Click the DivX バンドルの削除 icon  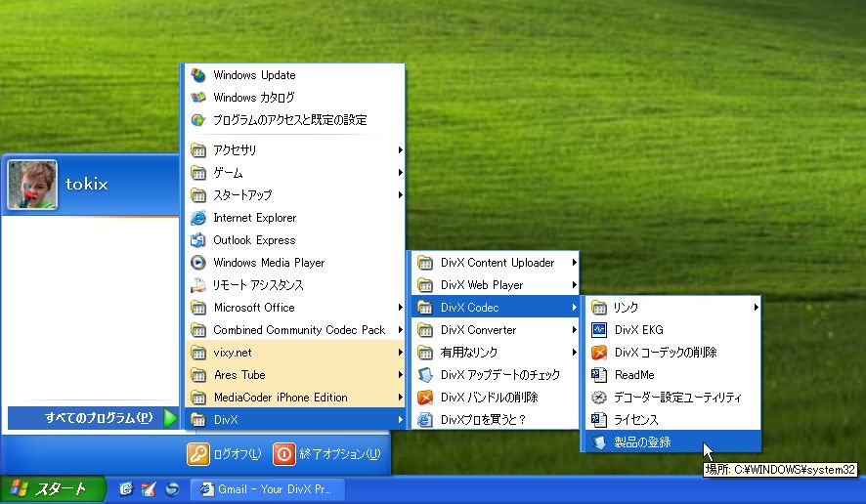click(425, 398)
